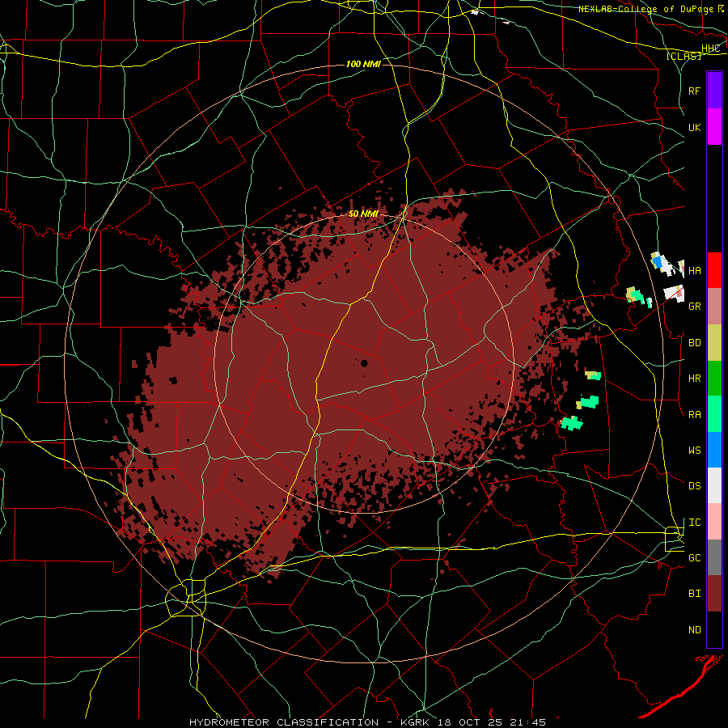The width and height of the screenshot is (728, 728).
Task: Click the BD legend label
Action: pos(694,343)
